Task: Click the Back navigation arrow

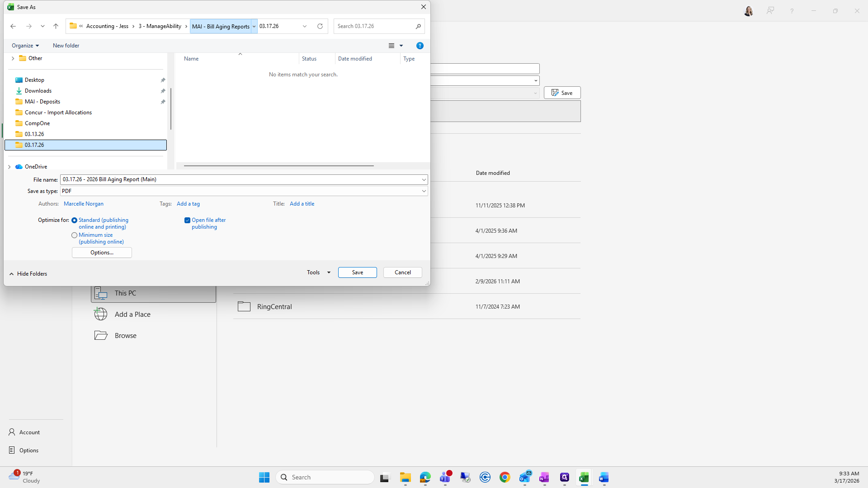Action: pyautogui.click(x=13, y=26)
